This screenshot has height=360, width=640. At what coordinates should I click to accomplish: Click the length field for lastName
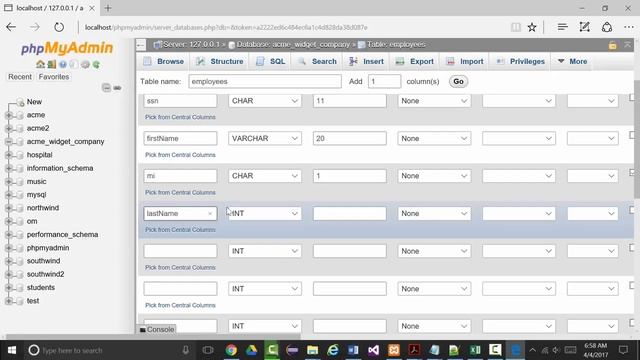[x=349, y=213]
